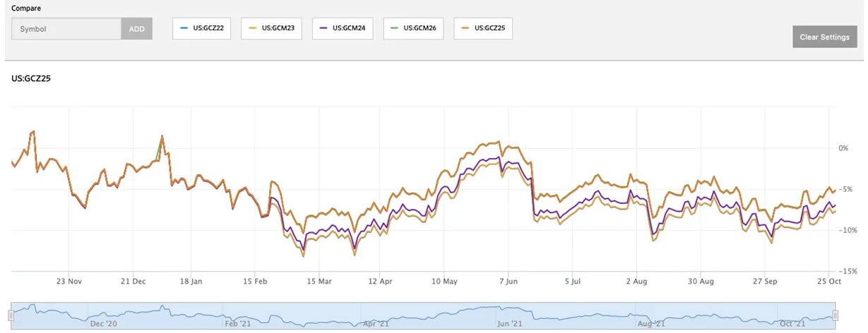The width and height of the screenshot is (868, 333).
Task: Click navigator timeline at Aug '21
Action: pyautogui.click(x=650, y=324)
